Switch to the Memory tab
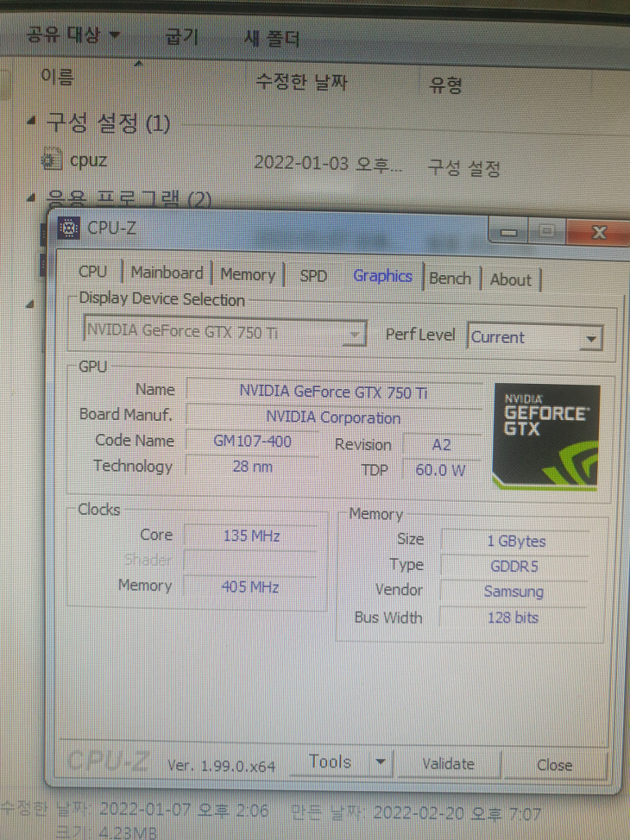Image resolution: width=630 pixels, height=840 pixels. click(247, 275)
